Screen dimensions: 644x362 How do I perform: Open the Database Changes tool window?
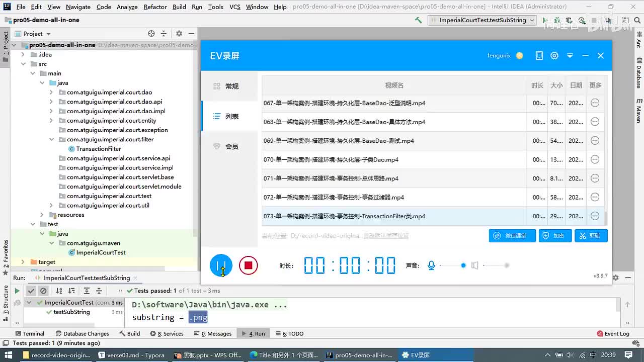(x=82, y=333)
